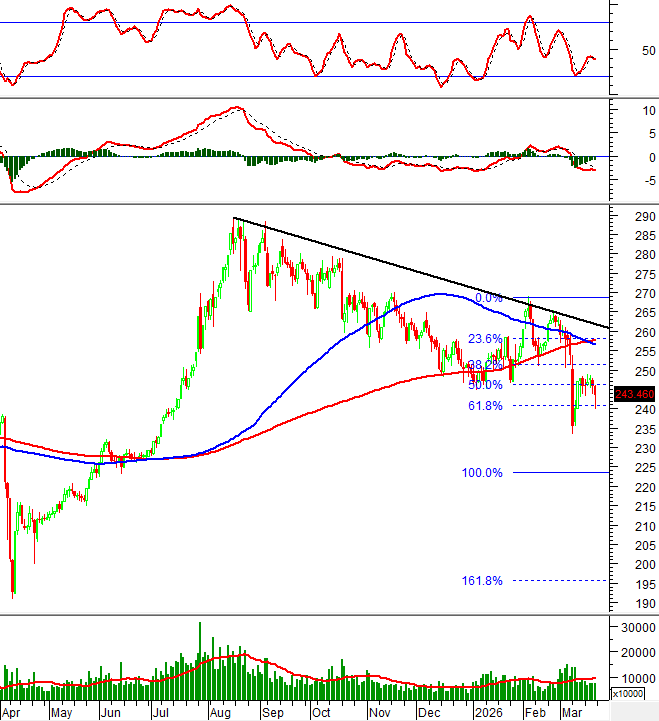The image size is (659, 721).
Task: Select the 0.0% Fibonacci level label
Action: click(x=488, y=298)
